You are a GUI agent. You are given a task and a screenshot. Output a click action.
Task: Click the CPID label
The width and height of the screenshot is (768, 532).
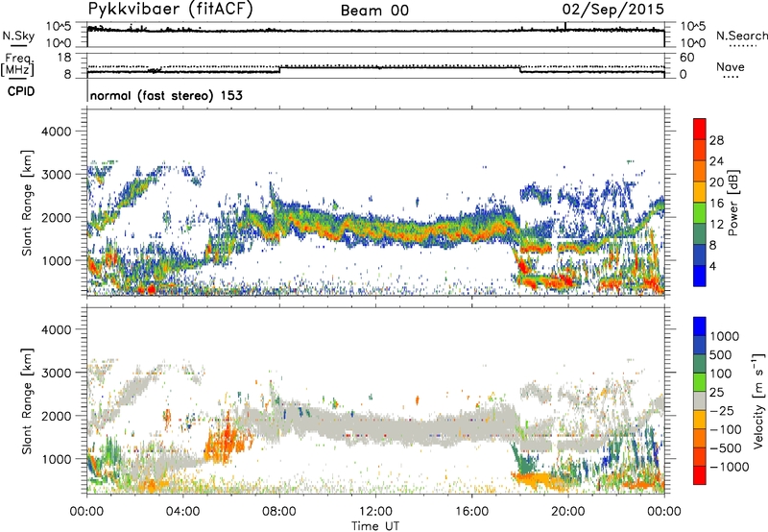point(21,91)
